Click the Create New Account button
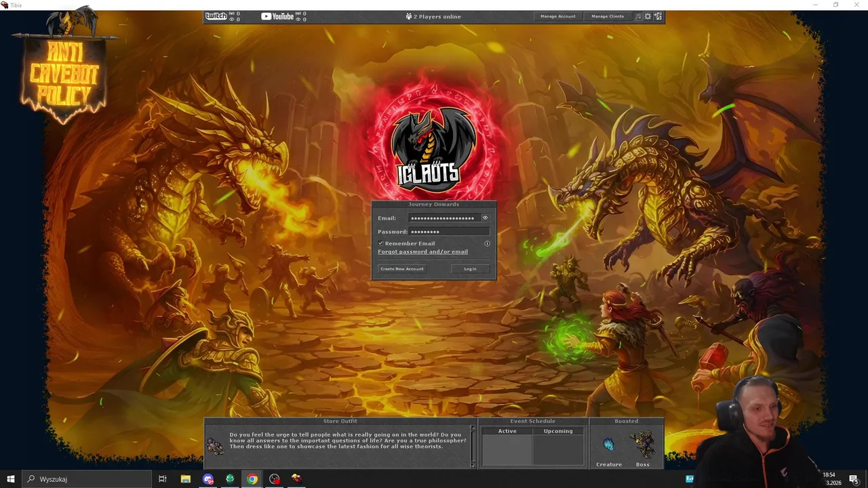Image resolution: width=868 pixels, height=488 pixels. coord(402,269)
